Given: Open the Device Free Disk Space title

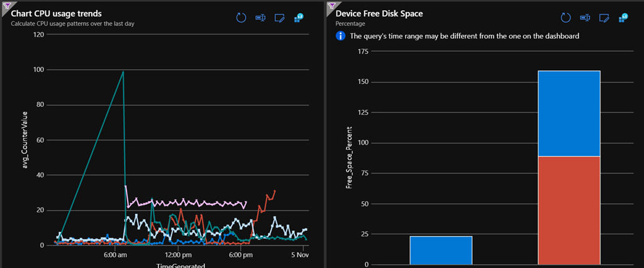Looking at the screenshot, I should coord(379,13).
